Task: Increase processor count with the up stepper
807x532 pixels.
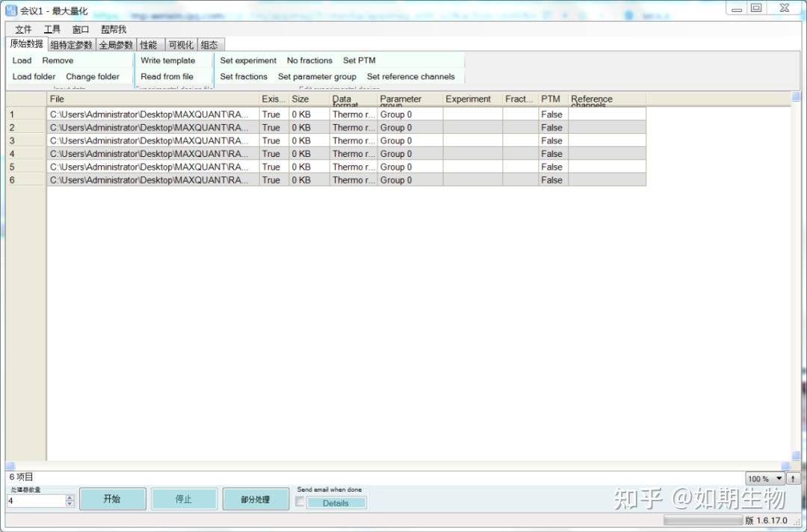Action: (x=70, y=496)
